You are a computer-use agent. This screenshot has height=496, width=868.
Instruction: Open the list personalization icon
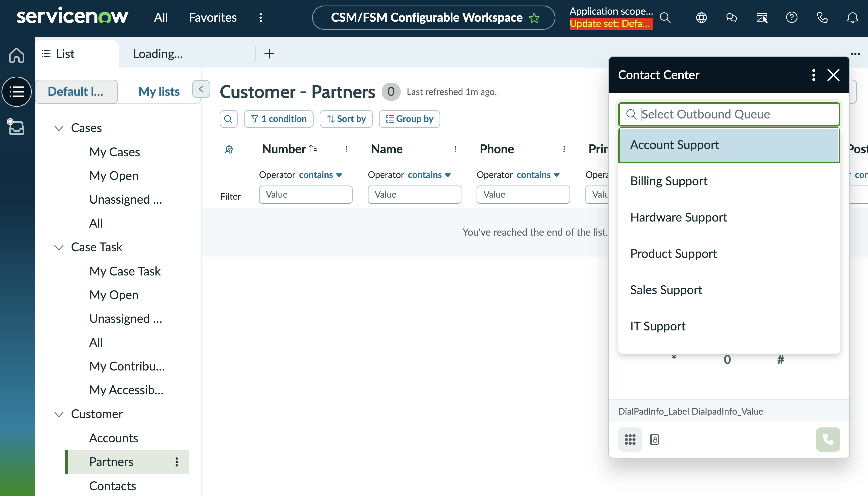[229, 149]
